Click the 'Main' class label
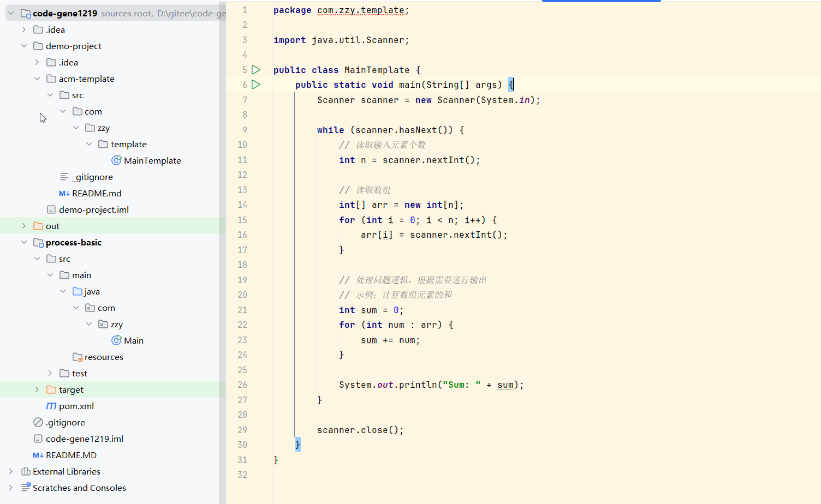Viewport: 821px width, 504px height. [134, 340]
